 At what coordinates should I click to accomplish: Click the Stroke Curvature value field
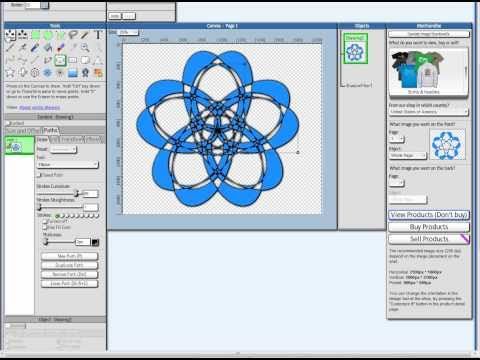[90, 194]
